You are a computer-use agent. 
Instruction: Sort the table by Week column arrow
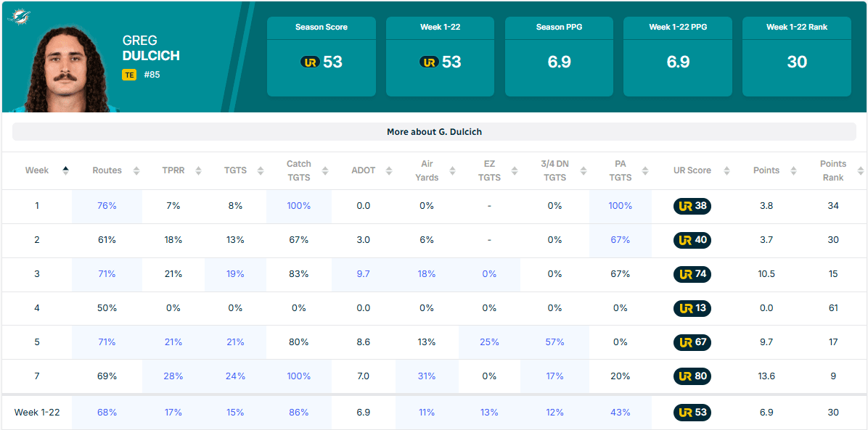(x=65, y=170)
